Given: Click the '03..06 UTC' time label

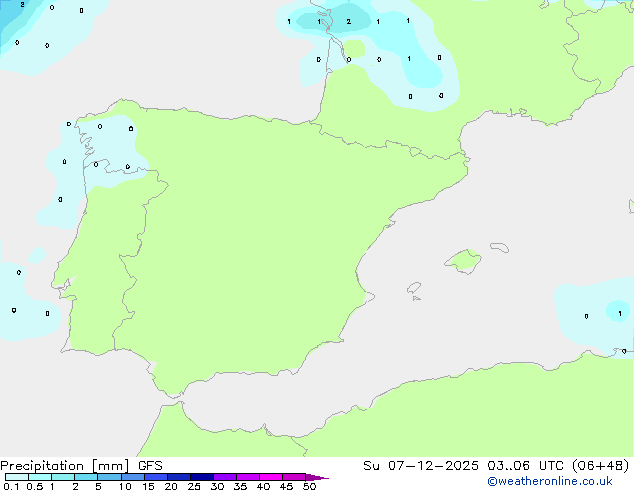Looking at the screenshot, I should pyautogui.click(x=525, y=466).
